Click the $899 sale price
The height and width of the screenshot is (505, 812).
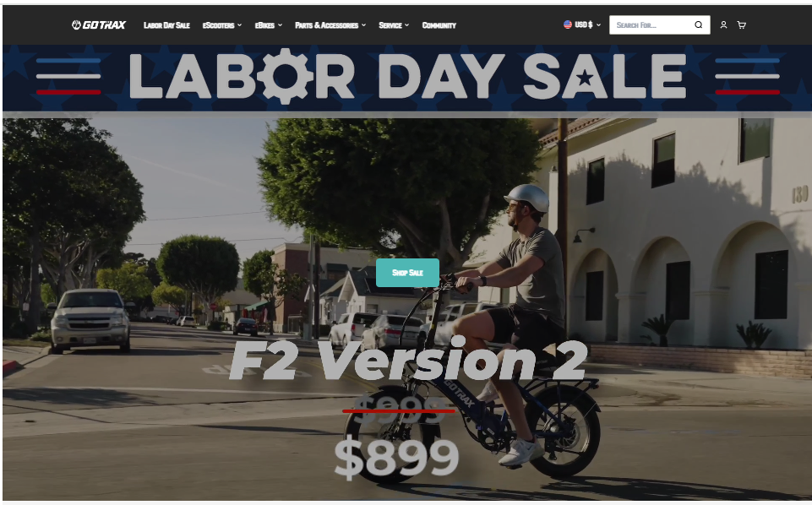click(x=396, y=457)
